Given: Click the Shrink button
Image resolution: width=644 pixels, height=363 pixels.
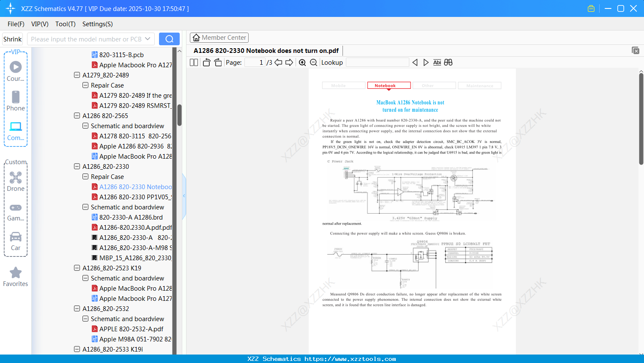Looking at the screenshot, I should pyautogui.click(x=13, y=39).
